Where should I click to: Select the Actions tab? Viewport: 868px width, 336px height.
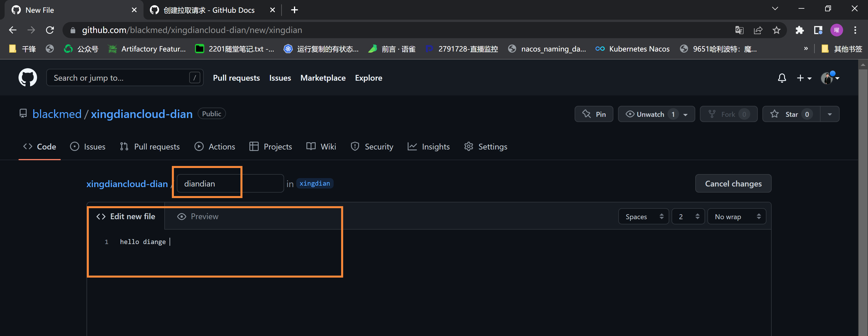215,146
